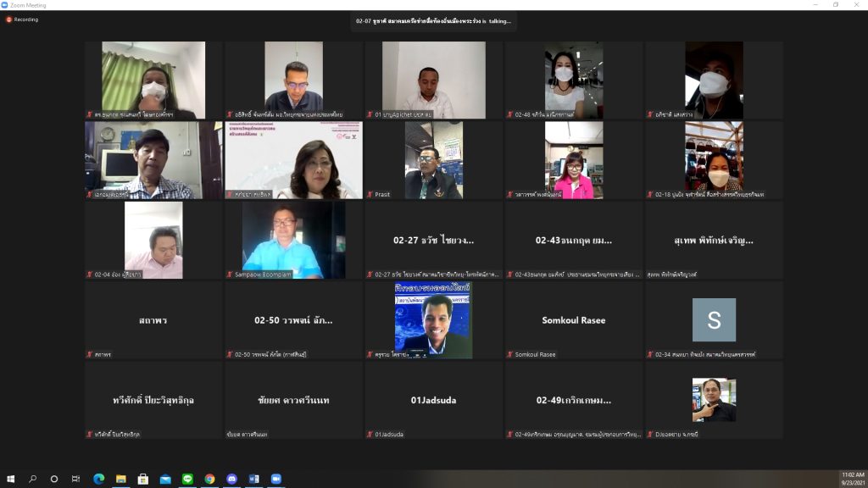Open the LINE app in taskbar
Image resolution: width=868 pixels, height=488 pixels.
point(187,479)
